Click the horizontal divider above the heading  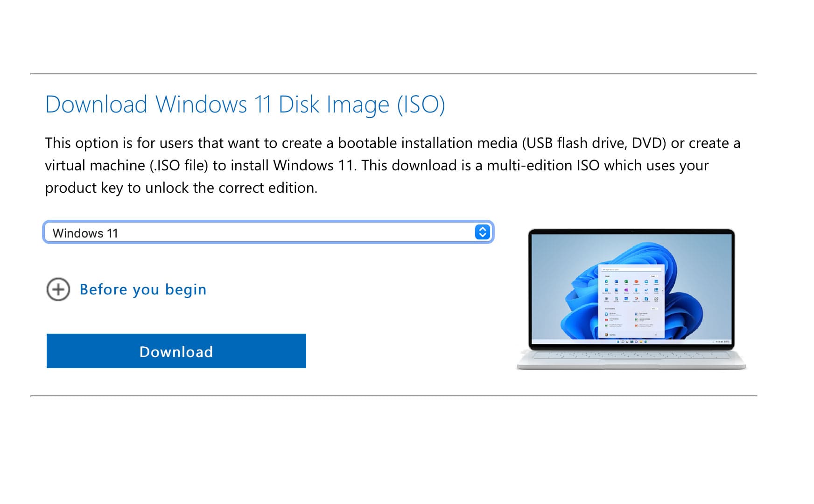coord(393,73)
